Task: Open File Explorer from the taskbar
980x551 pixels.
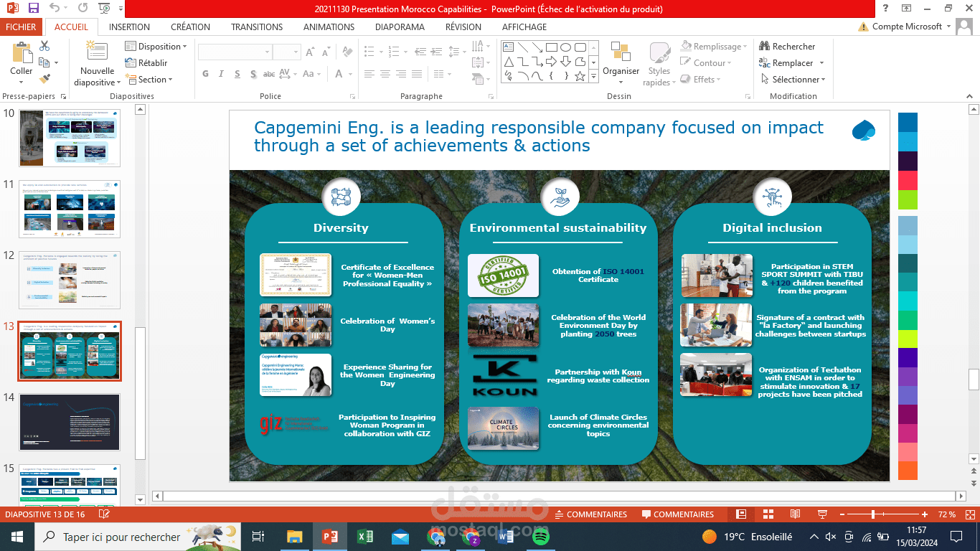Action: pyautogui.click(x=294, y=536)
